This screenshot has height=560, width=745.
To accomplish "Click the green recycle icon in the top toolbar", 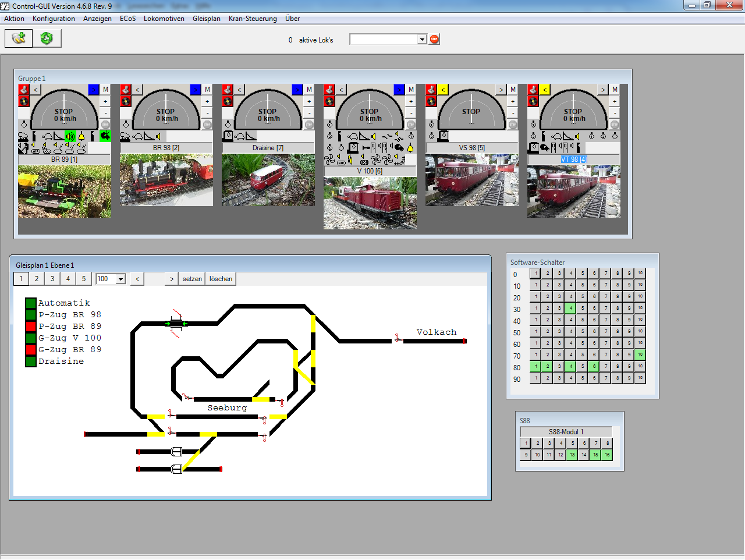I will click(47, 38).
